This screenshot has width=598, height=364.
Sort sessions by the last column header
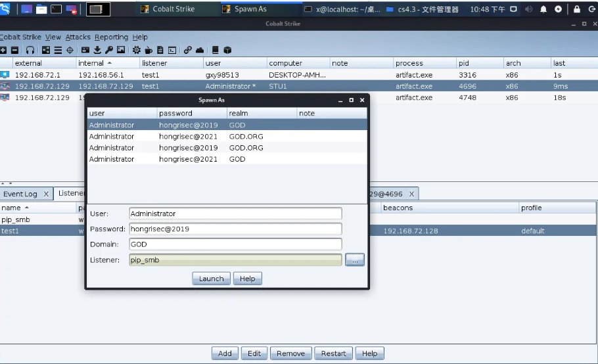pos(574,63)
